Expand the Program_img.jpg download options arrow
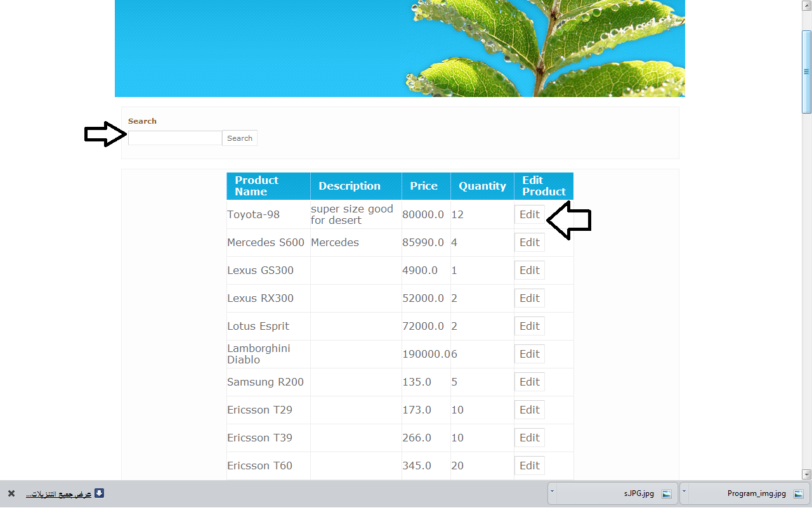 tap(684, 492)
